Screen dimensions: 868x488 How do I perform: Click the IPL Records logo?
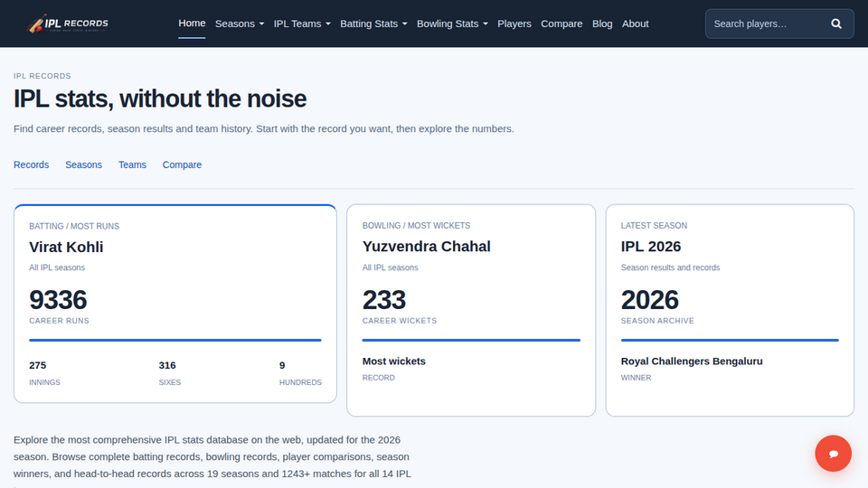click(x=67, y=23)
